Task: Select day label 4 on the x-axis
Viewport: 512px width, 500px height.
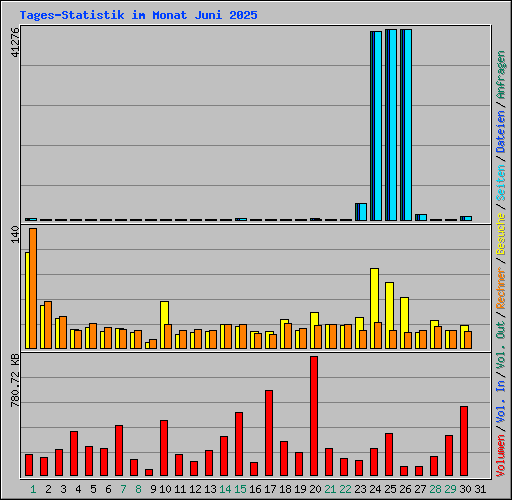Action: pyautogui.click(x=78, y=489)
